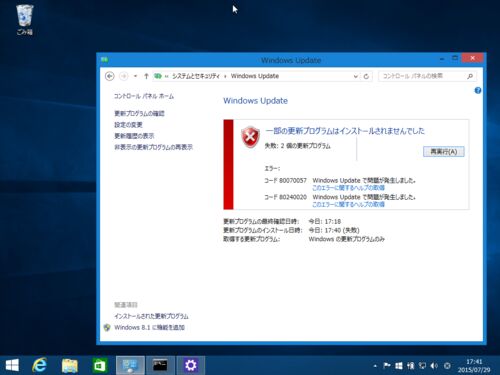
Task: Click the network tray icon
Action: click(422, 366)
